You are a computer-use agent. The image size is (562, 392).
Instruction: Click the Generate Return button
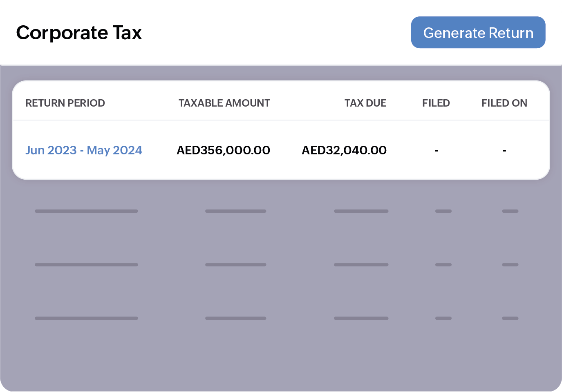[478, 32]
